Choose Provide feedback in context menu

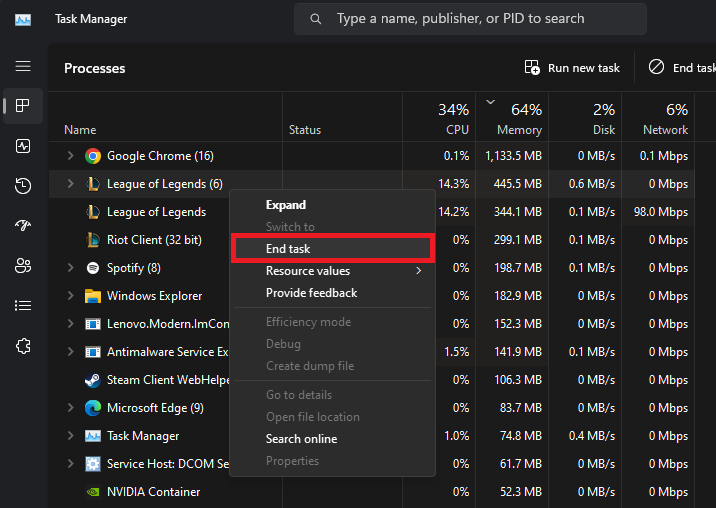click(332, 293)
